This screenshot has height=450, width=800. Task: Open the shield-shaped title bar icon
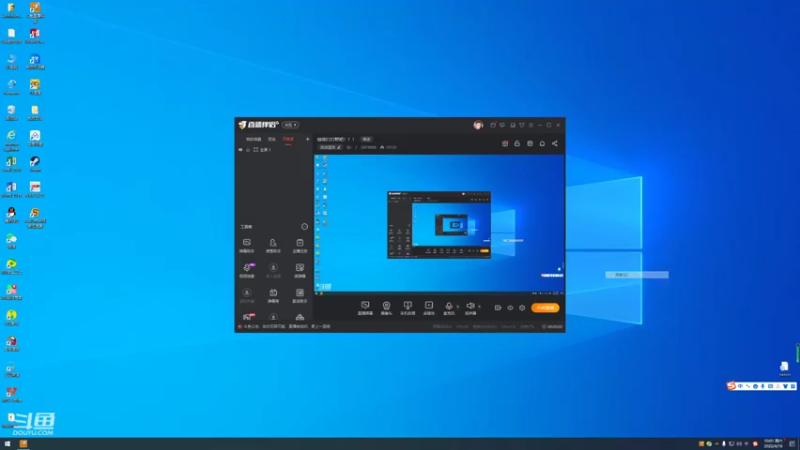[x=521, y=125]
